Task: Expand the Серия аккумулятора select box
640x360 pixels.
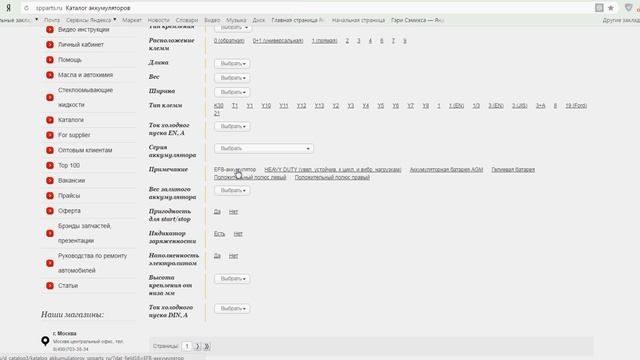Action: (x=264, y=149)
